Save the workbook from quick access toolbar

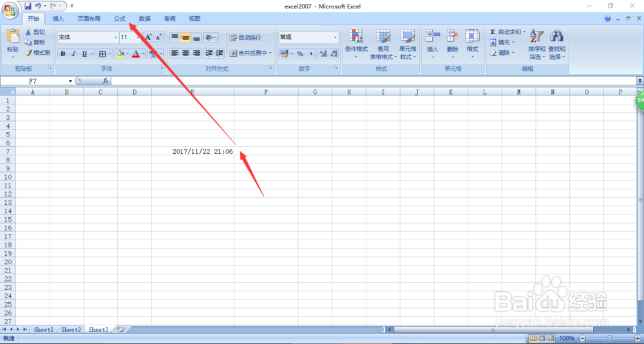tap(28, 6)
